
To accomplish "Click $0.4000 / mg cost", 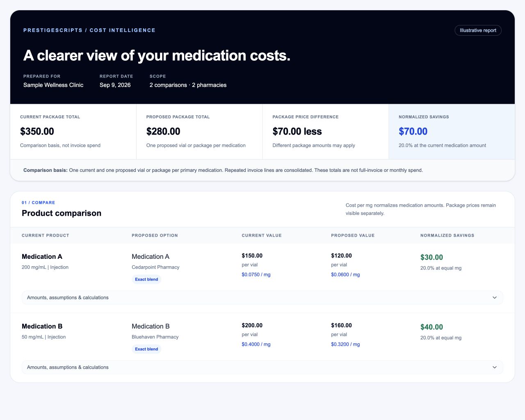I will [256, 344].
